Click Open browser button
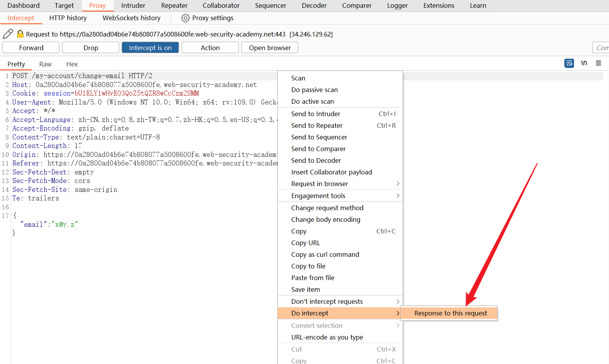Screen dimensions: 609x364 tap(270, 48)
